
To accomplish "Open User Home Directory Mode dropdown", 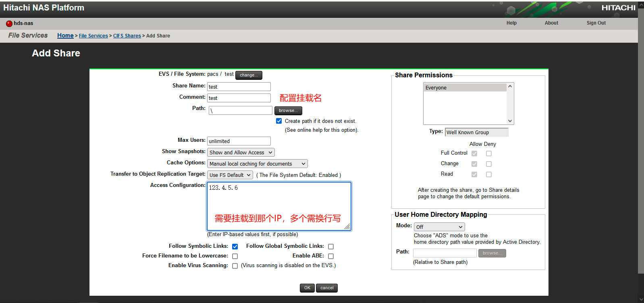I will 439,227.
